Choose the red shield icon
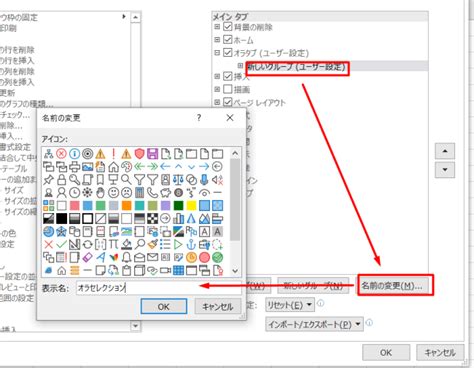 [139, 154]
